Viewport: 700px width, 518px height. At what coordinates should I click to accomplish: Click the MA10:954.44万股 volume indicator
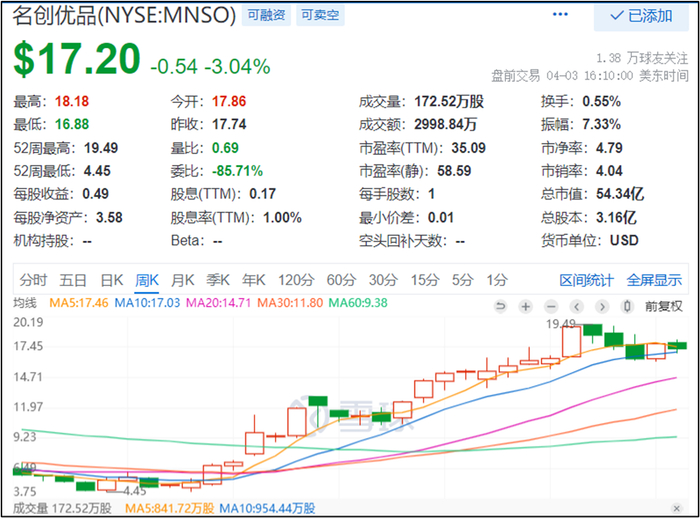(x=267, y=508)
